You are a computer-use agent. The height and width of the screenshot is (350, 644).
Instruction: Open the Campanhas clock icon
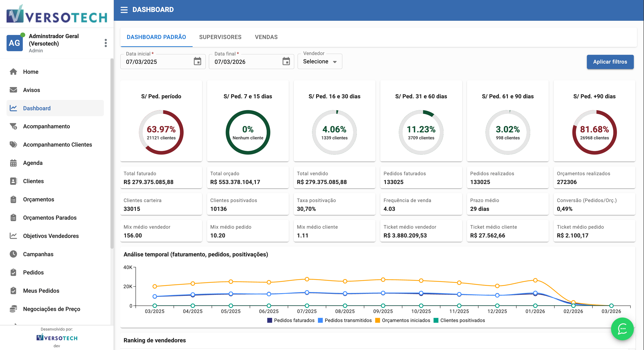click(14, 254)
